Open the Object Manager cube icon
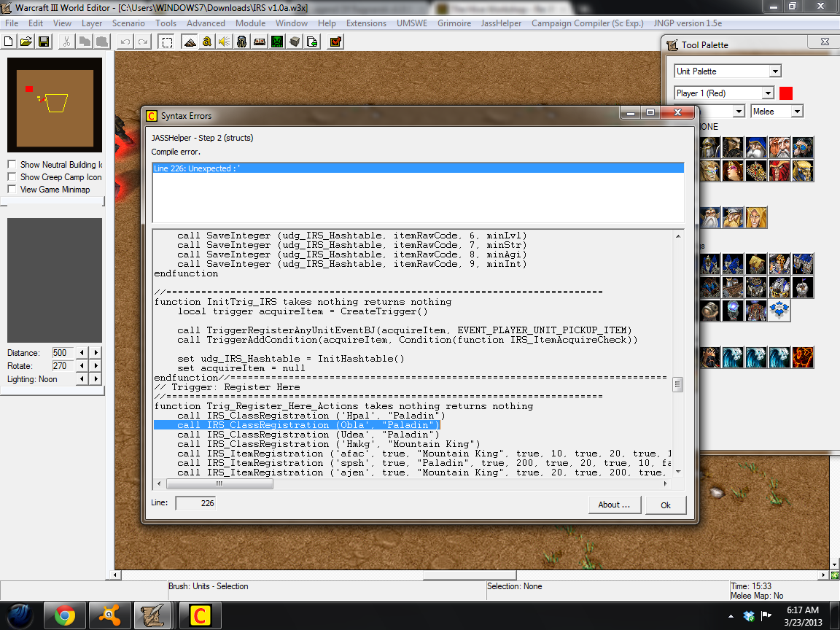The height and width of the screenshot is (630, 840). [295, 42]
